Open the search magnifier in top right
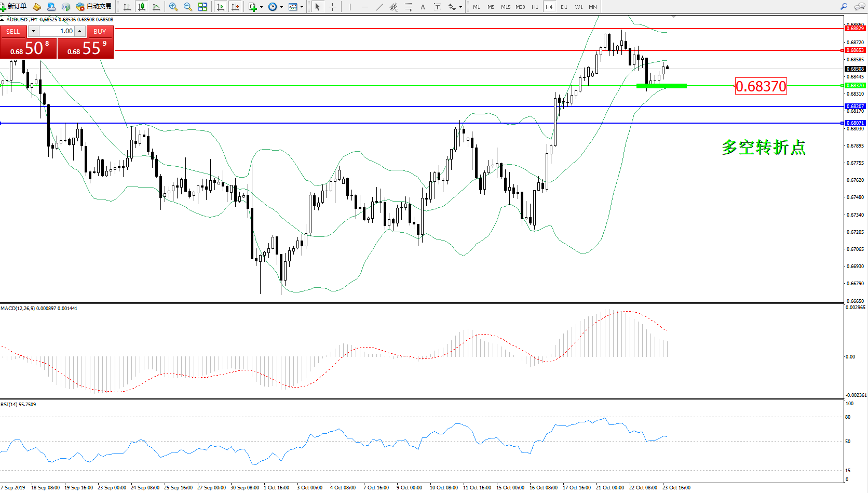Image resolution: width=868 pixels, height=493 pixels. [x=844, y=7]
